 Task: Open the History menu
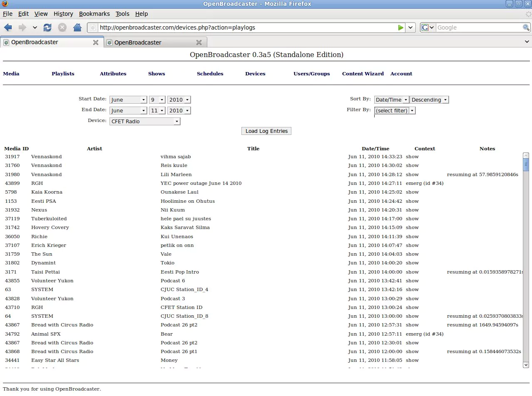(63, 14)
